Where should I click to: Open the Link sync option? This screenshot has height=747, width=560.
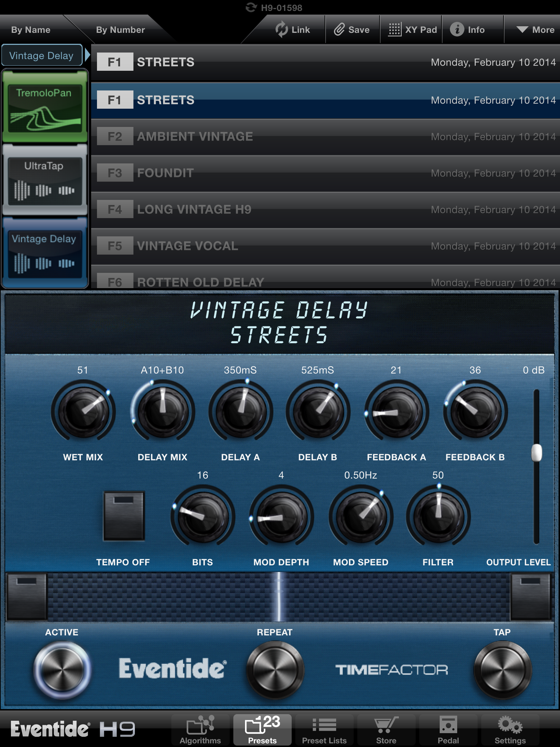coord(292,30)
